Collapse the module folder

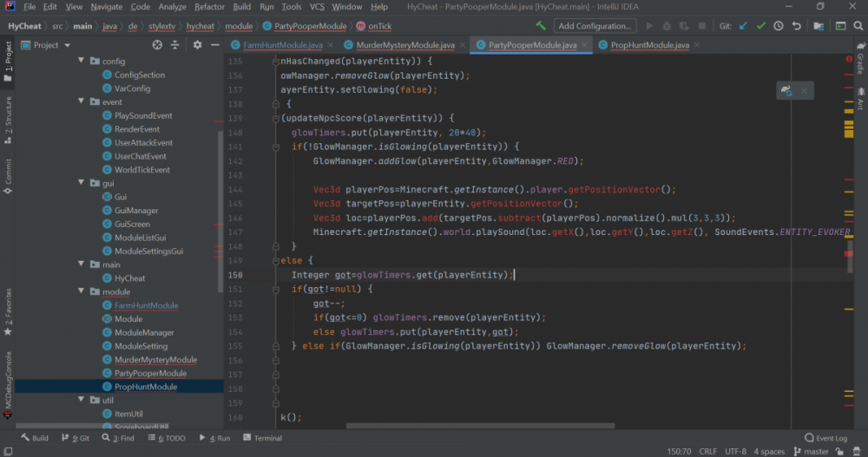point(81,291)
